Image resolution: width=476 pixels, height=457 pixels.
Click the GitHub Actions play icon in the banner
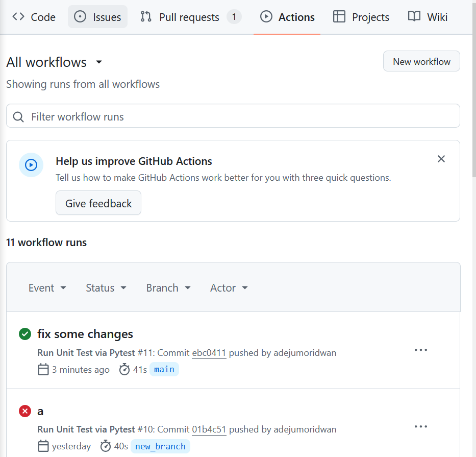pos(31,165)
